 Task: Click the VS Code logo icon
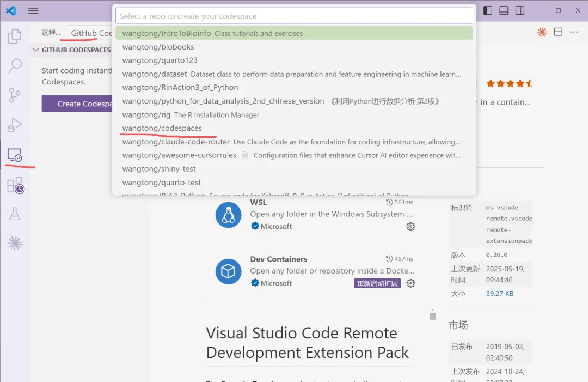(11, 10)
